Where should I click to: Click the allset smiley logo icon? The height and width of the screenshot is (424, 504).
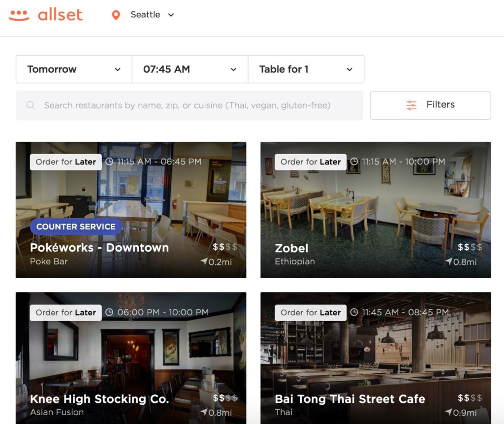point(19,15)
